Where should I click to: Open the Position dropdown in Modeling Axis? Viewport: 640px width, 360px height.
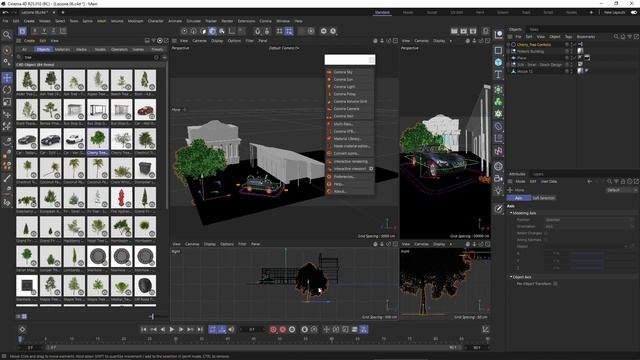pyautogui.click(x=589, y=220)
